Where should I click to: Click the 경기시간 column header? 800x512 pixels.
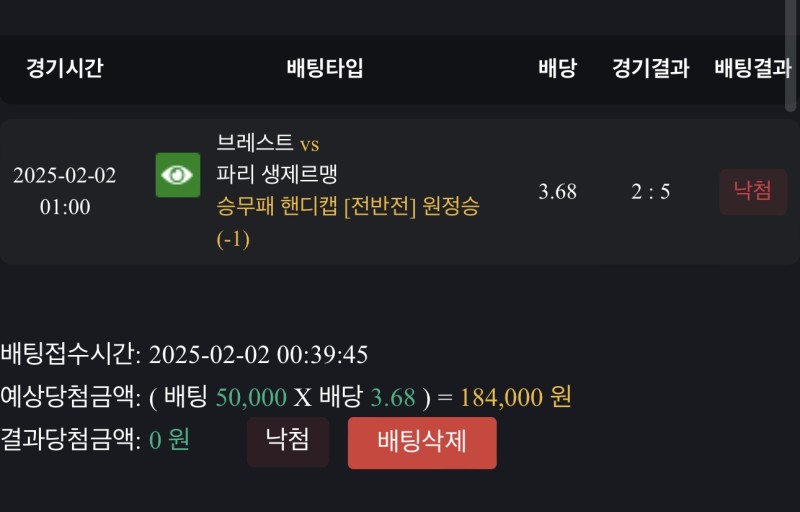(x=64, y=69)
